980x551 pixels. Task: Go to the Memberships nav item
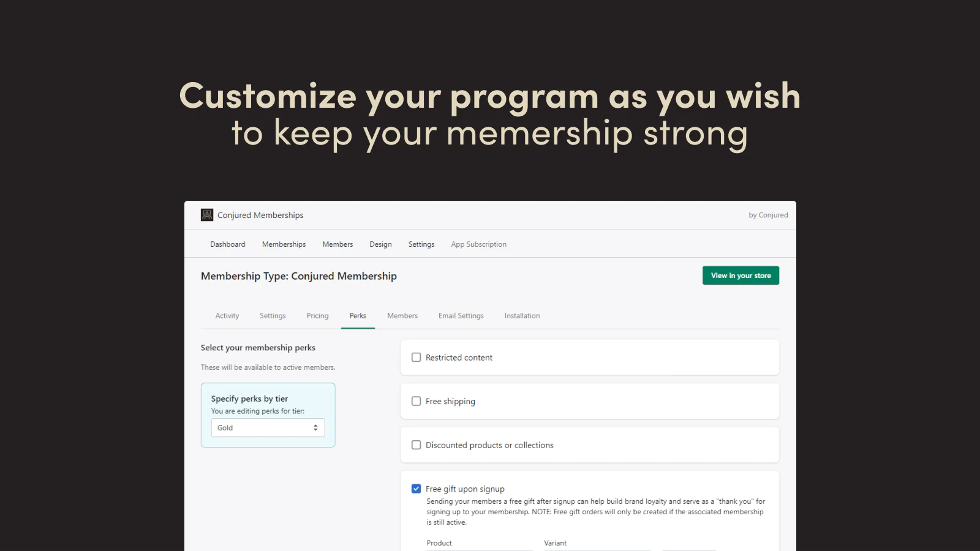tap(284, 244)
